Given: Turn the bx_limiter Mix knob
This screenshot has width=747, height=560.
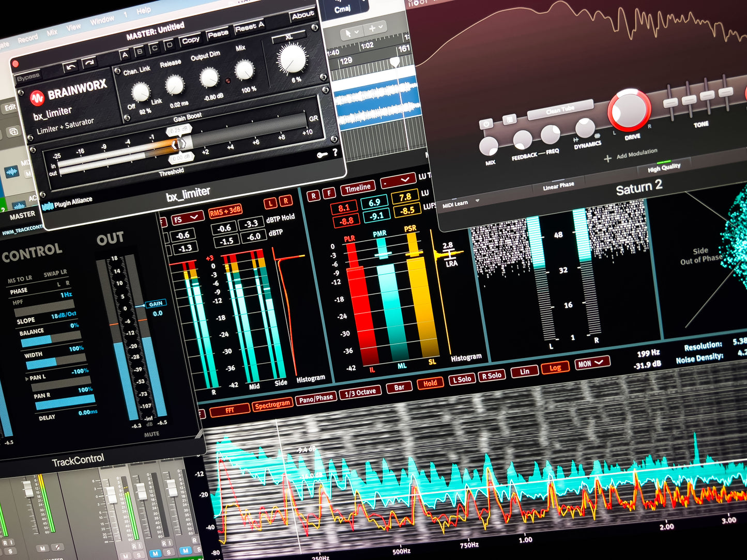Looking at the screenshot, I should [244, 70].
